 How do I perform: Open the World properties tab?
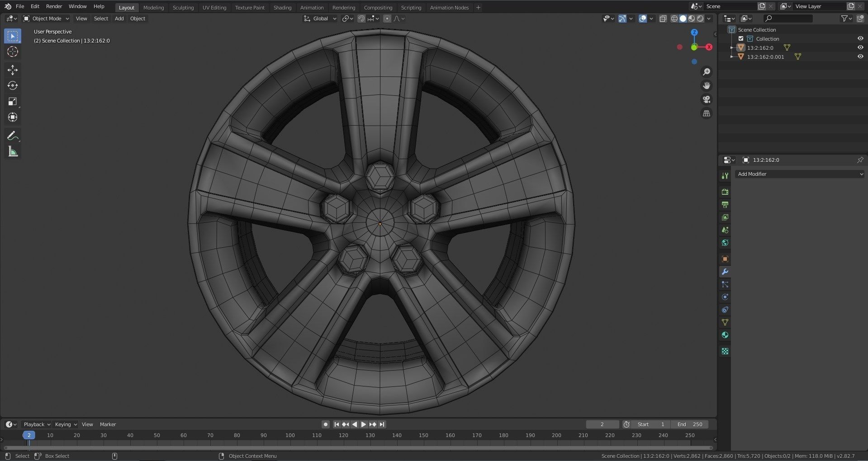point(725,243)
